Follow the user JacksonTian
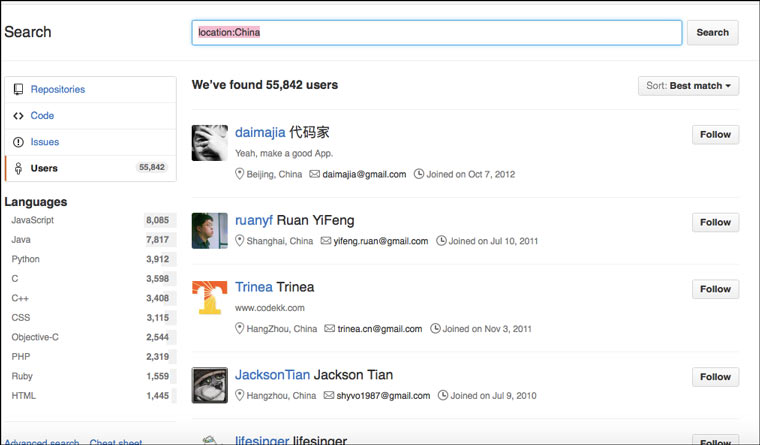 [x=715, y=377]
